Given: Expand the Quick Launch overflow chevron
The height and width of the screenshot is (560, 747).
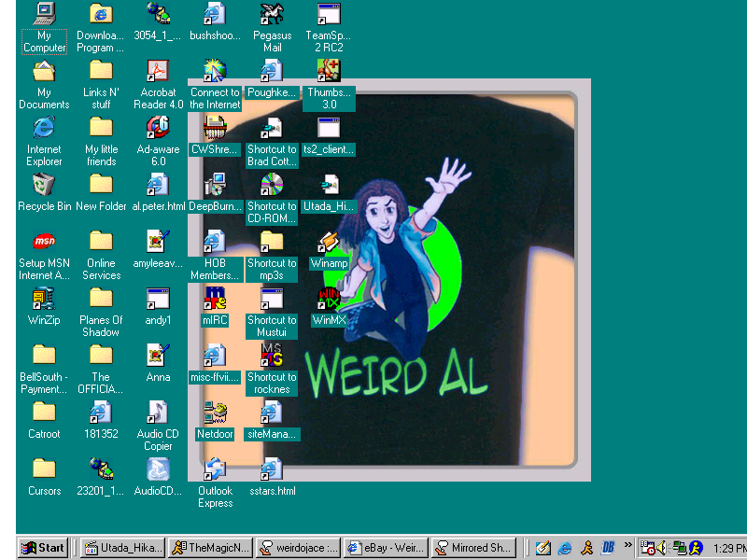Looking at the screenshot, I should (x=627, y=544).
